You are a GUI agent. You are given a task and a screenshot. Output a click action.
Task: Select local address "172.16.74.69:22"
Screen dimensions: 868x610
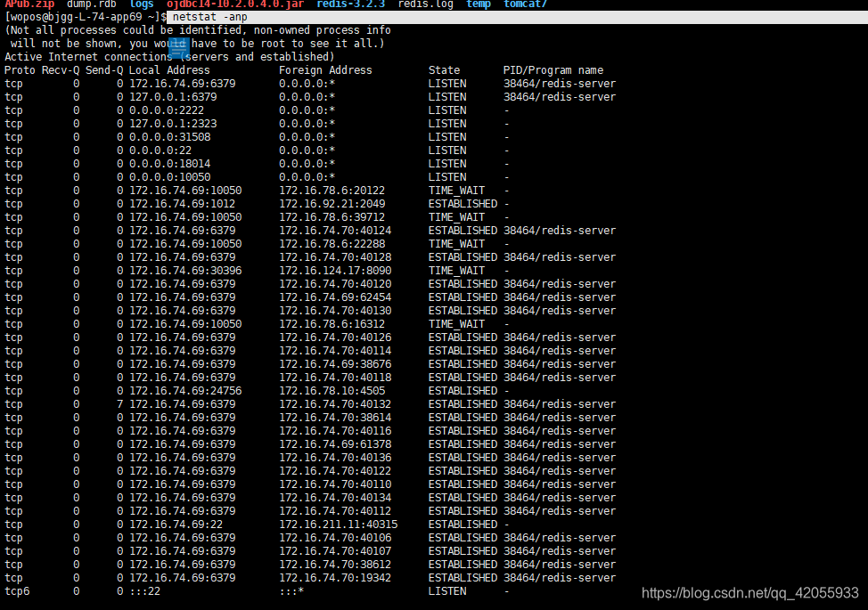(x=176, y=525)
